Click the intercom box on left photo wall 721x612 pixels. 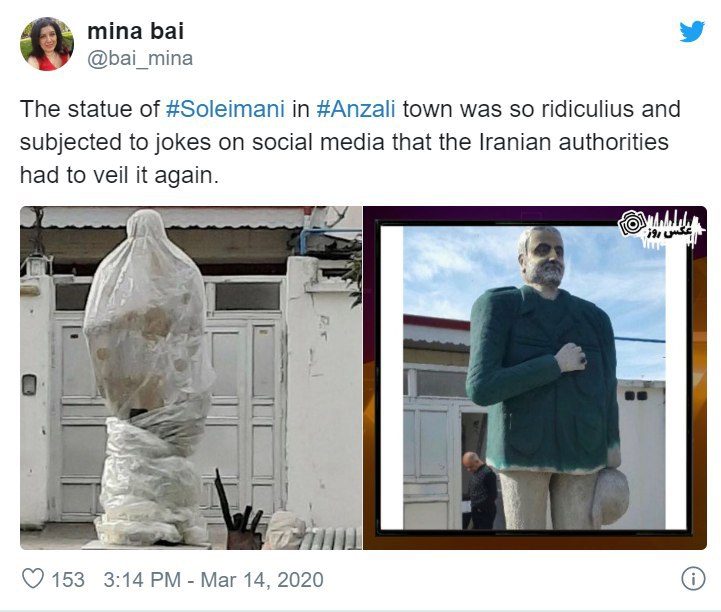pyautogui.click(x=29, y=384)
